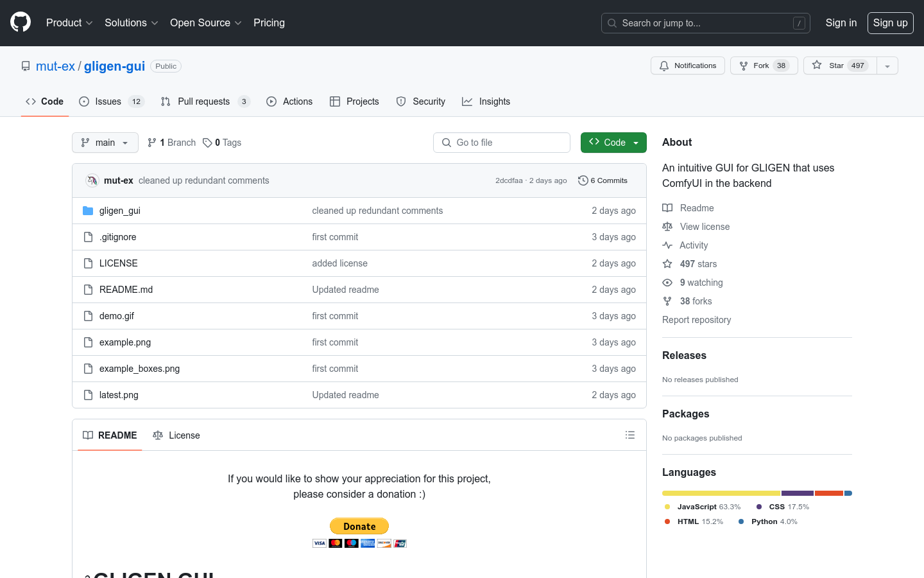The width and height of the screenshot is (924, 578).
Task: Click HTML segment of language bar
Action: point(829,493)
